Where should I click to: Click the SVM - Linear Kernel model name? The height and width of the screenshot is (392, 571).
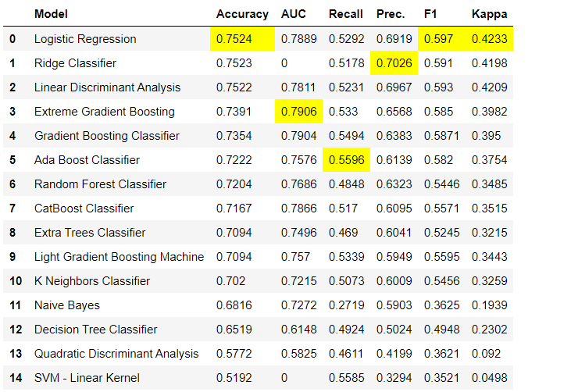point(87,378)
